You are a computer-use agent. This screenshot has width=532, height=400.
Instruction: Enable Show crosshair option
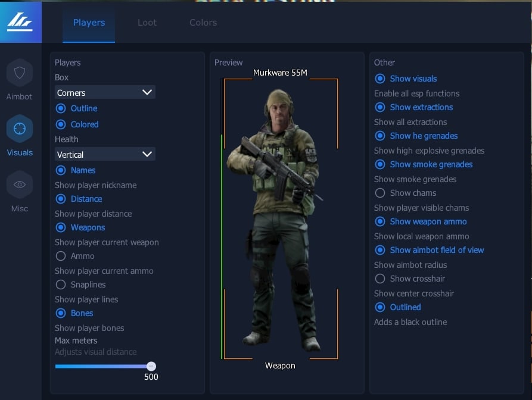[x=380, y=279]
